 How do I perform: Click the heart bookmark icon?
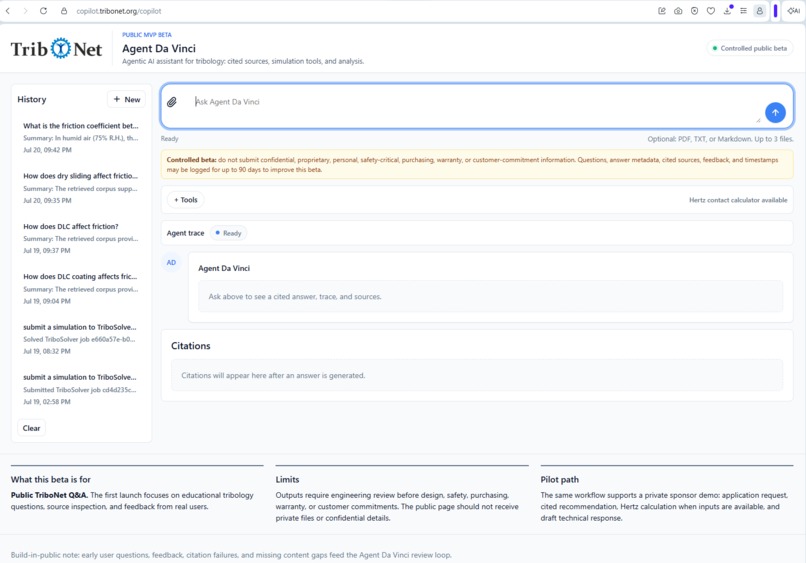(711, 11)
